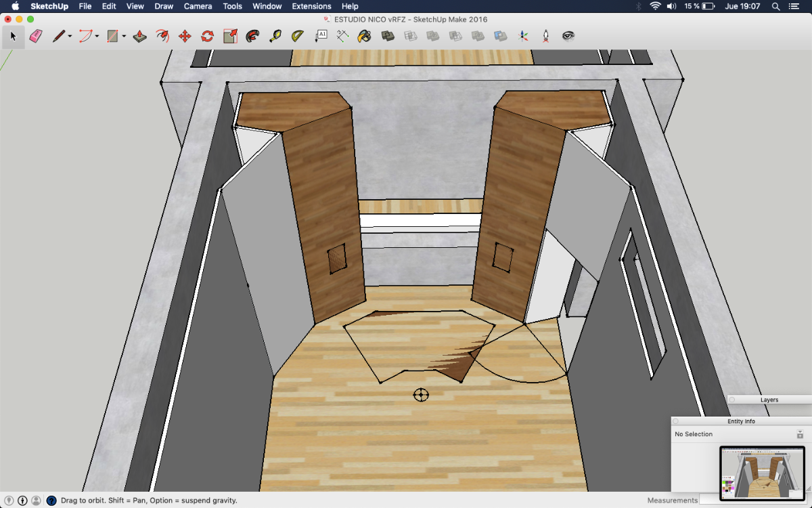This screenshot has width=812, height=508.
Task: Activate the Move tool
Action: [185, 36]
